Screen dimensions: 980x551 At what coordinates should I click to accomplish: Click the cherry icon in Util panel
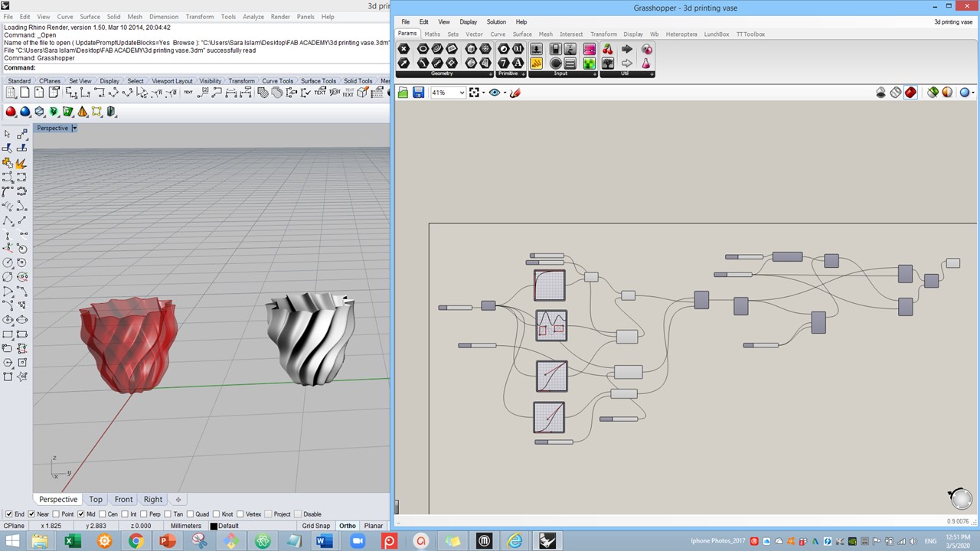point(607,49)
